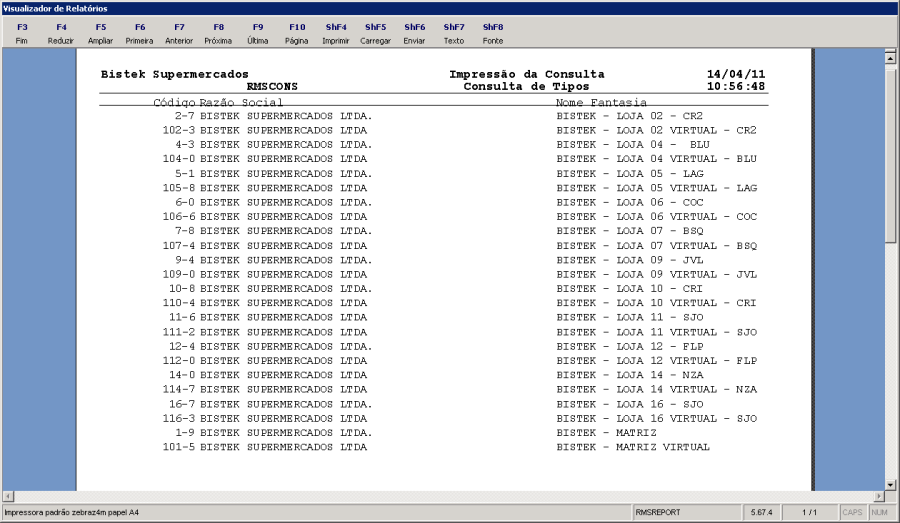Click the Impressora padrão zebraz4m status text

(72, 512)
